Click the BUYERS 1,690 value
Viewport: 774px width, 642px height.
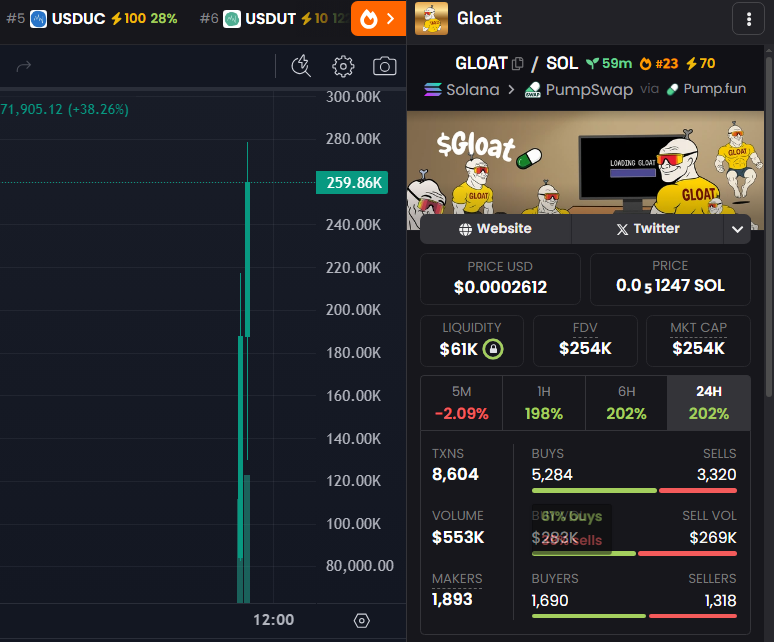pyautogui.click(x=550, y=600)
